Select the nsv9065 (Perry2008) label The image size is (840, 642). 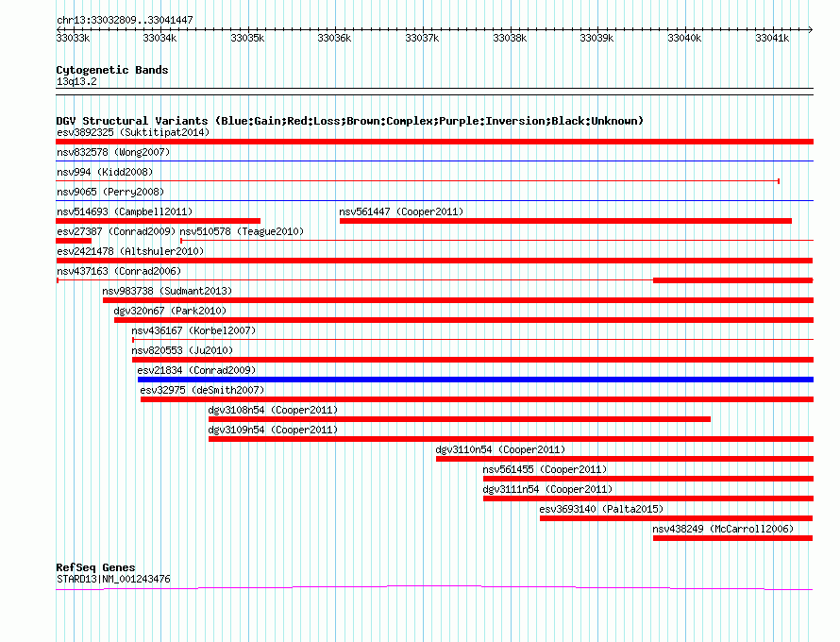[x=110, y=192]
